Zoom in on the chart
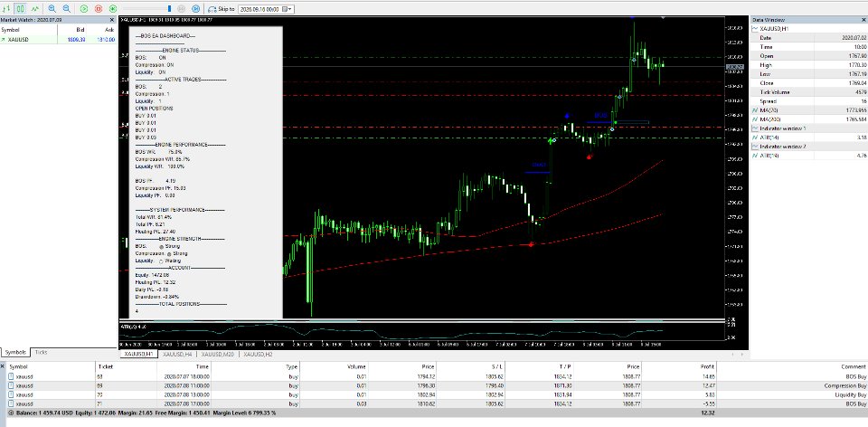This screenshot has height=427, width=868. pos(52,9)
